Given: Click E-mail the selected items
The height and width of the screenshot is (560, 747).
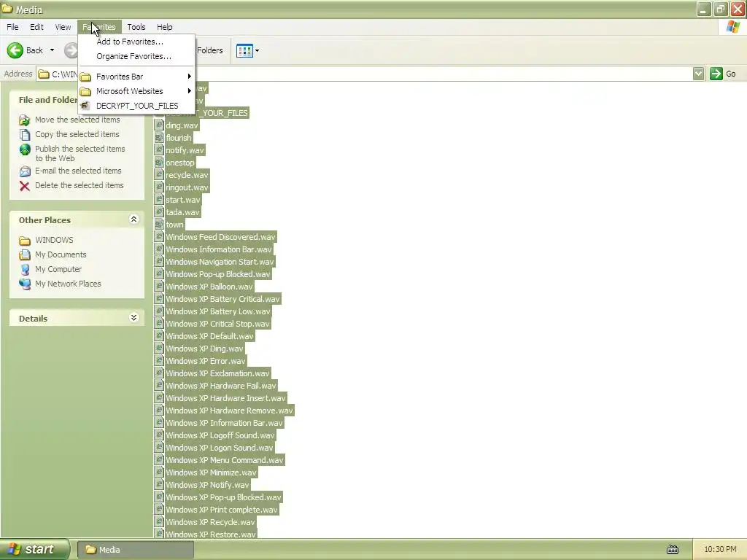Looking at the screenshot, I should [x=78, y=171].
